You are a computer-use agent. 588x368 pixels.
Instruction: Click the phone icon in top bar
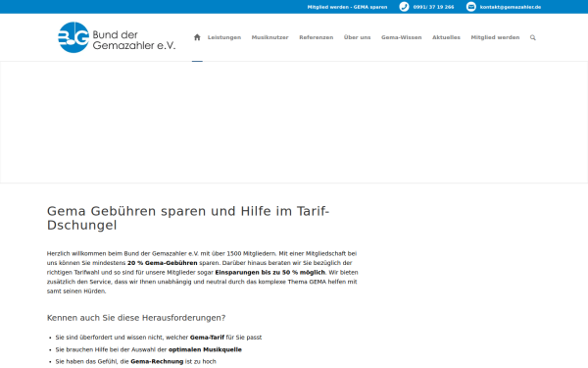click(x=404, y=7)
